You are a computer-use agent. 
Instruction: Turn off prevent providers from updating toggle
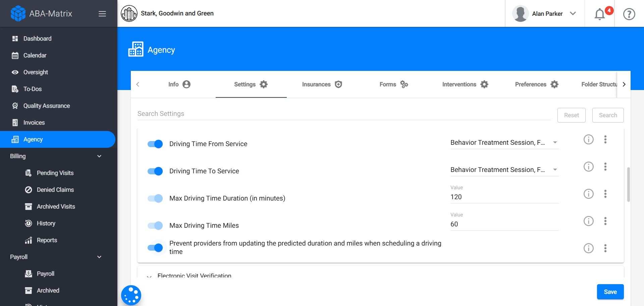155,248
